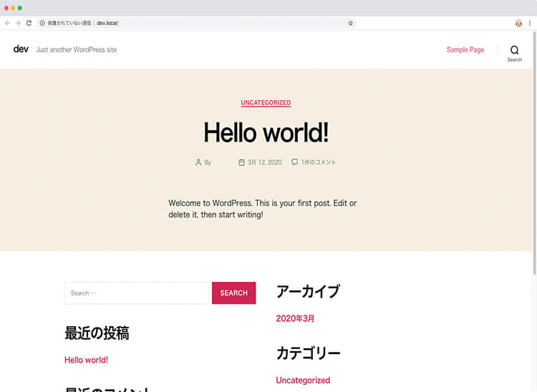The width and height of the screenshot is (537, 392).
Task: Reload the dev.local page
Action: pos(29,23)
